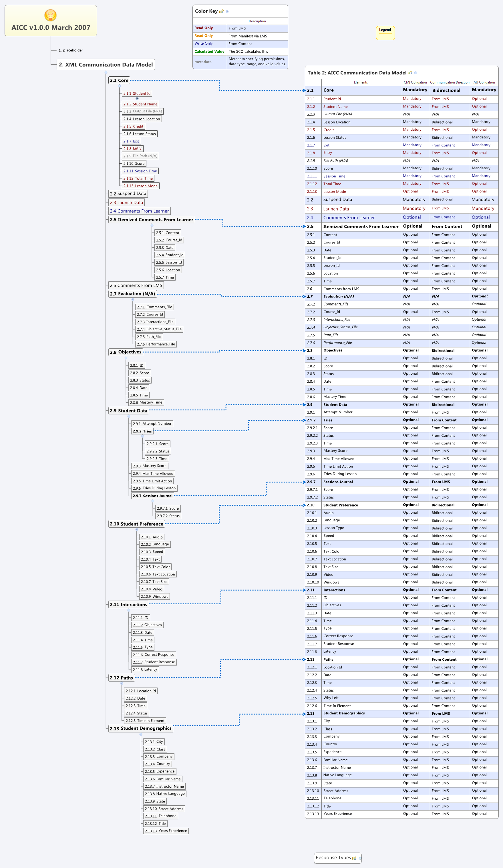Expand the Response Types node via its plus icon

tap(360, 858)
